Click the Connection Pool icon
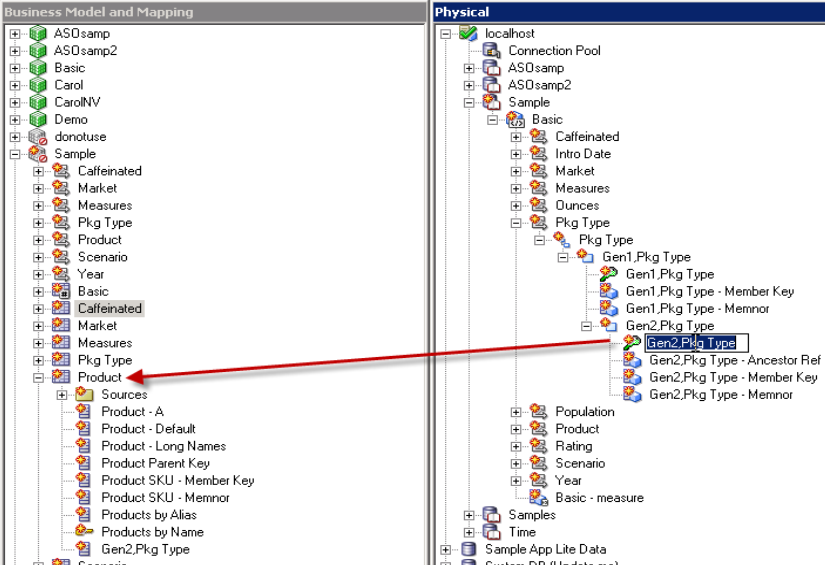The height and width of the screenshot is (565, 825). [492, 51]
